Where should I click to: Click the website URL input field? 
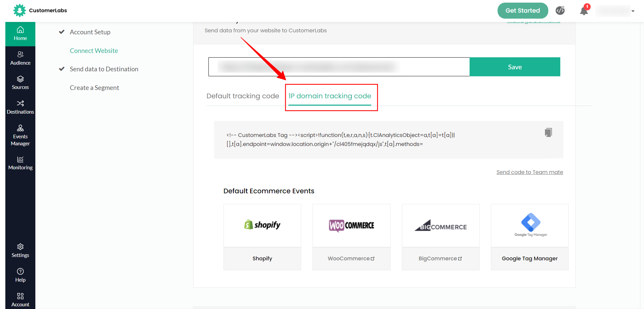tap(339, 67)
